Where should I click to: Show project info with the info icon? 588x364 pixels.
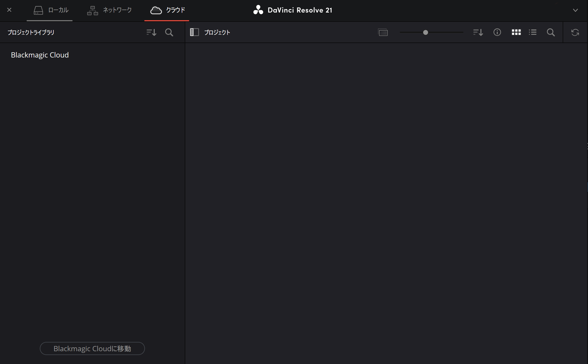tap(497, 32)
